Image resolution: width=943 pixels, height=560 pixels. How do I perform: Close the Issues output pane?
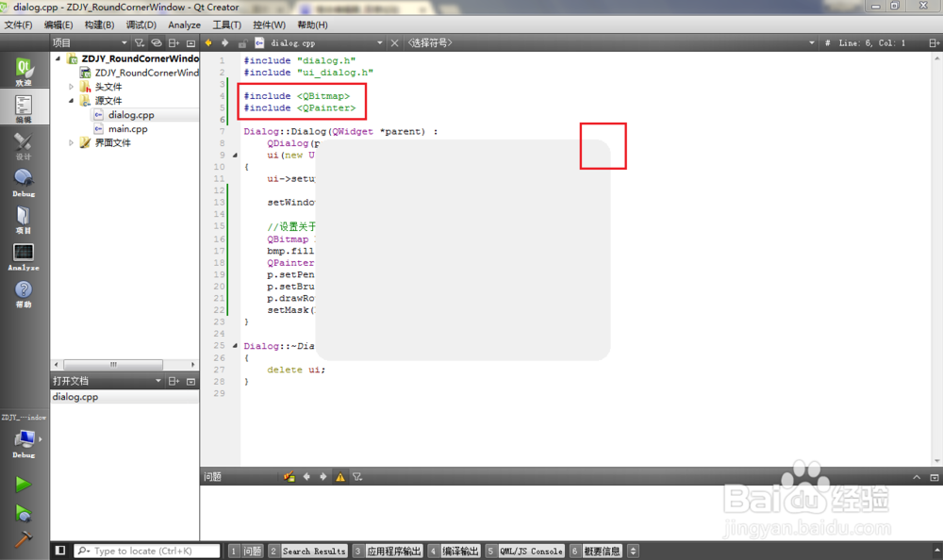934,477
